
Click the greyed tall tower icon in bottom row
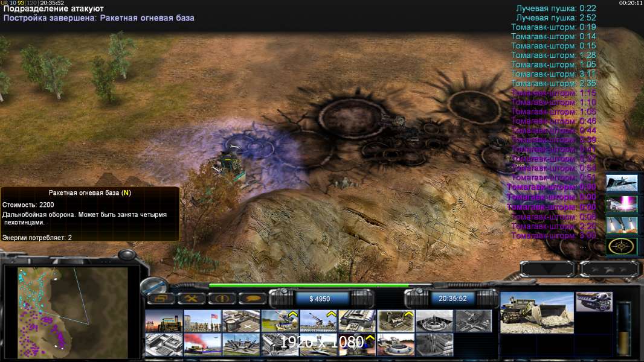click(434, 345)
